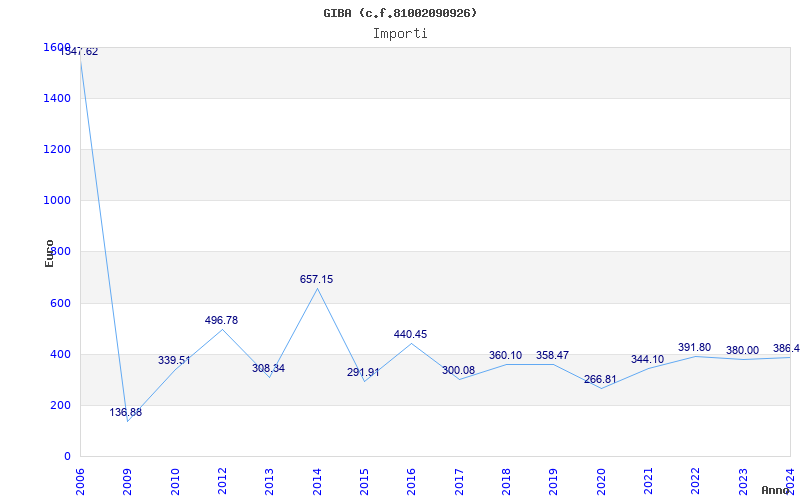Select the 339.51 data label
The height and width of the screenshot is (500, 800).
click(174, 360)
